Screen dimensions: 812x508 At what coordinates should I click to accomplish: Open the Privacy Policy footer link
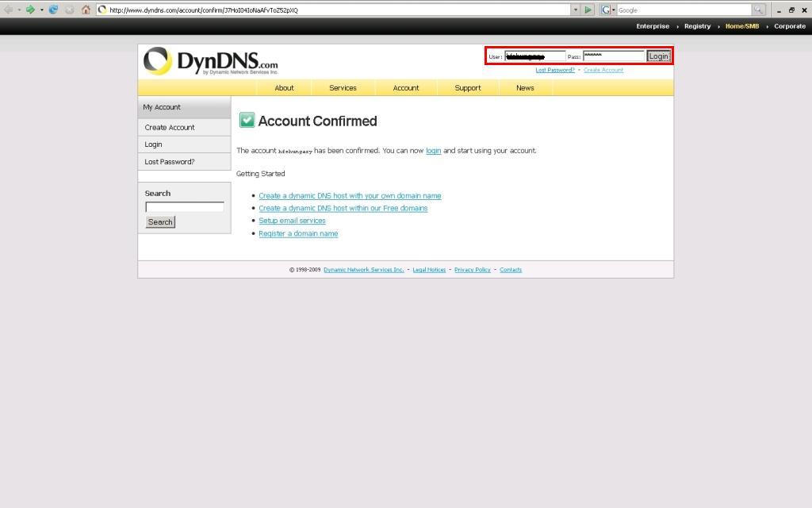click(473, 270)
